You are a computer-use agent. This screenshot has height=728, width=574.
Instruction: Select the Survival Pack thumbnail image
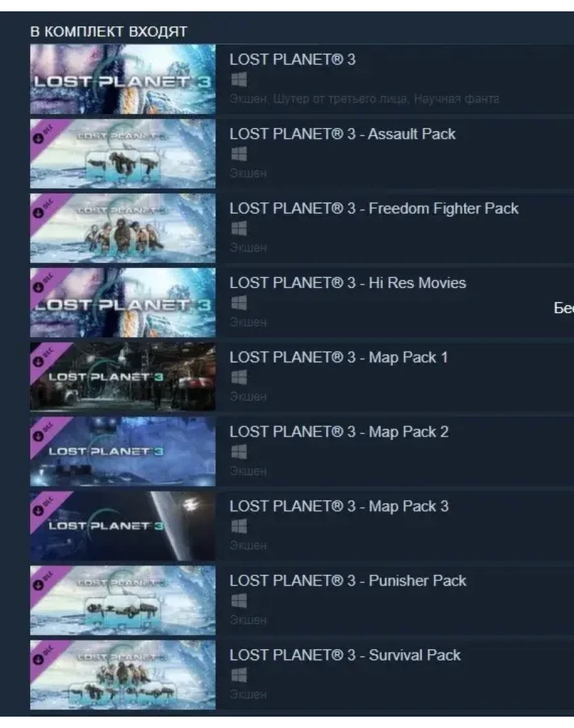(x=123, y=674)
